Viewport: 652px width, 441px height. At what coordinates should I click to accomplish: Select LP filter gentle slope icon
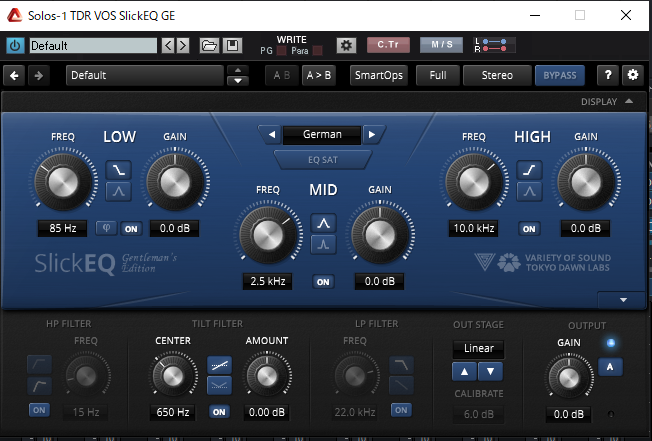pyautogui.click(x=401, y=386)
